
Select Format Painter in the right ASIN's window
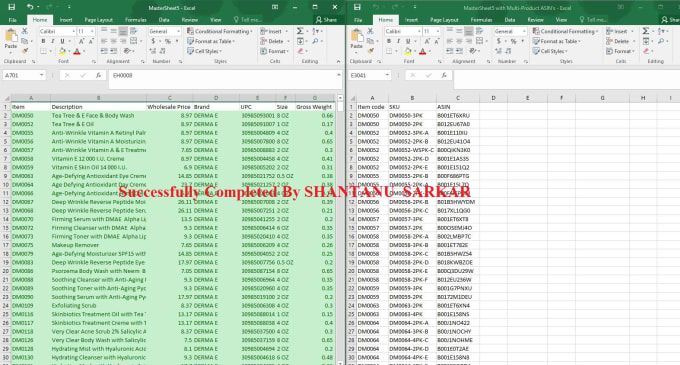pos(370,51)
